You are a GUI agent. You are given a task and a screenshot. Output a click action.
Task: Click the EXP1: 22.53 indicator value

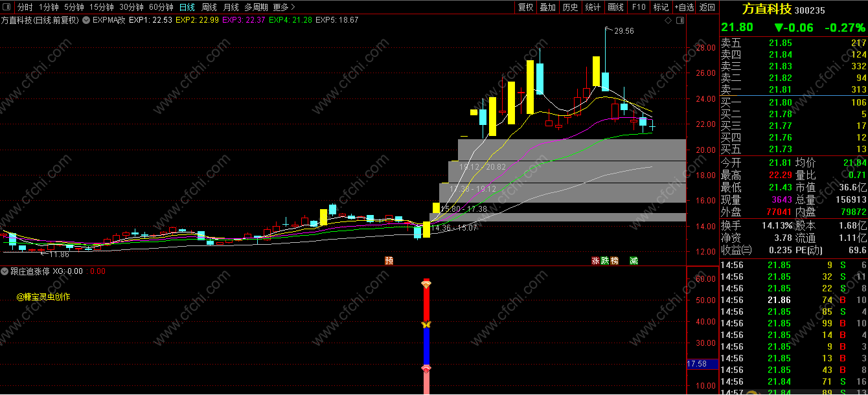tap(150, 20)
